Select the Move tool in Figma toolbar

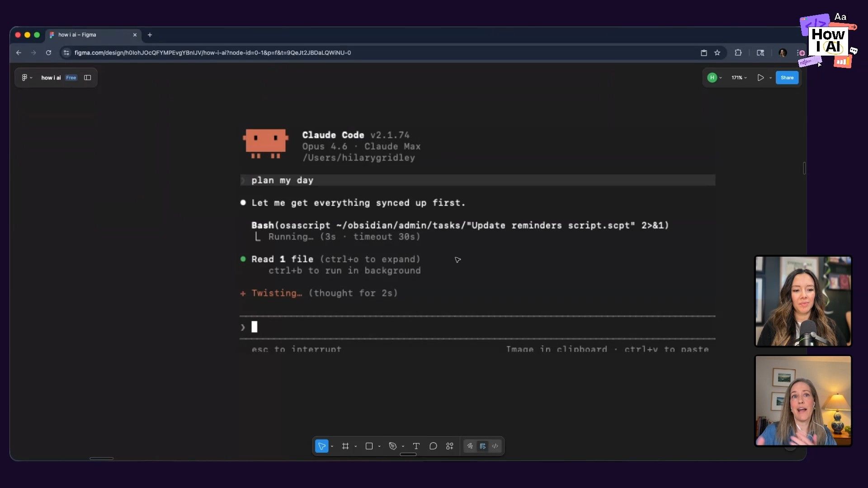tap(321, 446)
